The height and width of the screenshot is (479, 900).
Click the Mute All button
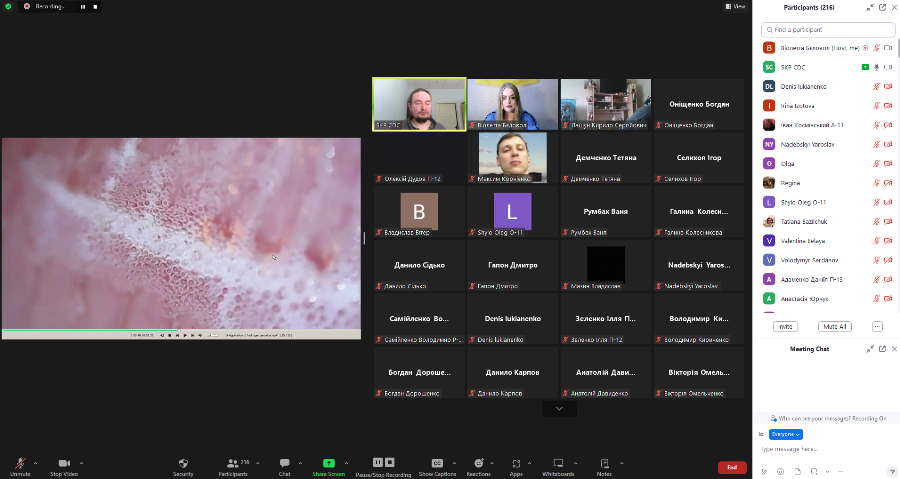[x=835, y=326]
